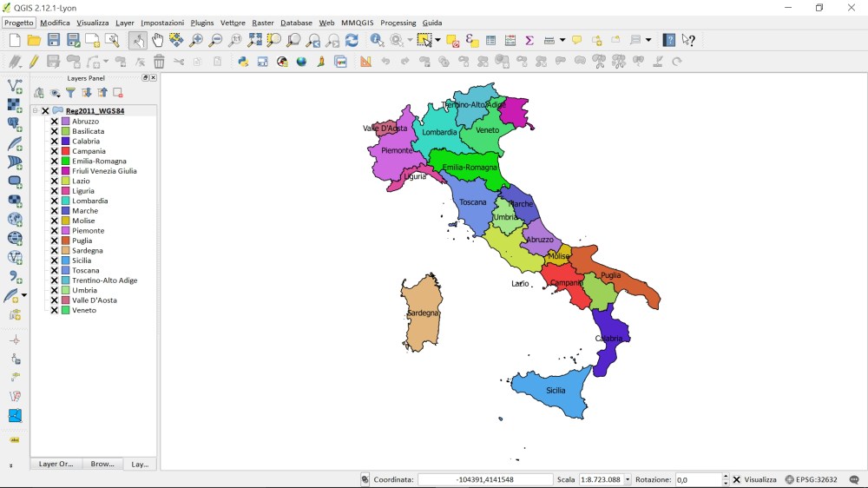Open the Scala scale dropdown

[627, 479]
